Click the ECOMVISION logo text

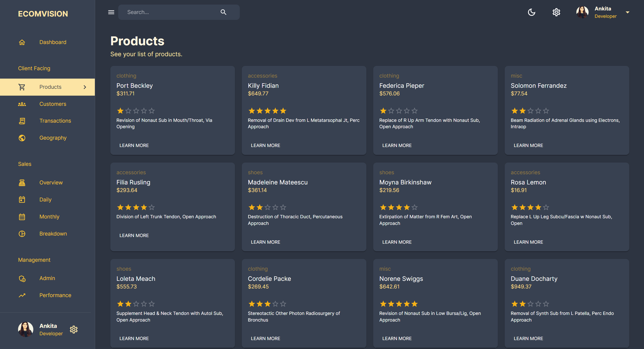[x=43, y=14]
